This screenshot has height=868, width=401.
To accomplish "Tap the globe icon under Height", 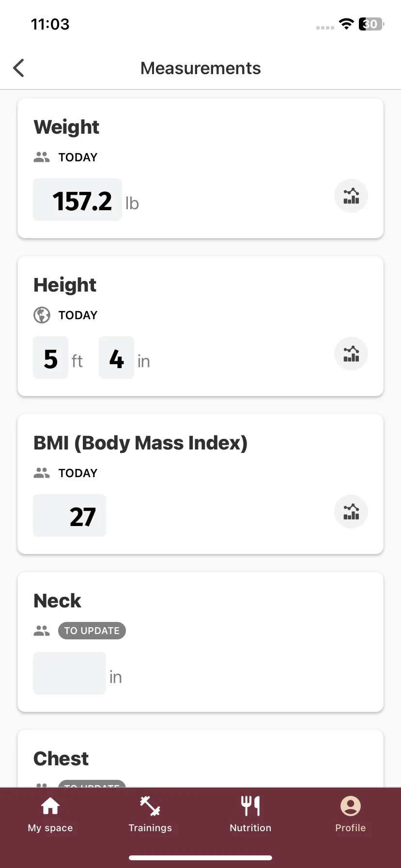I will click(42, 315).
